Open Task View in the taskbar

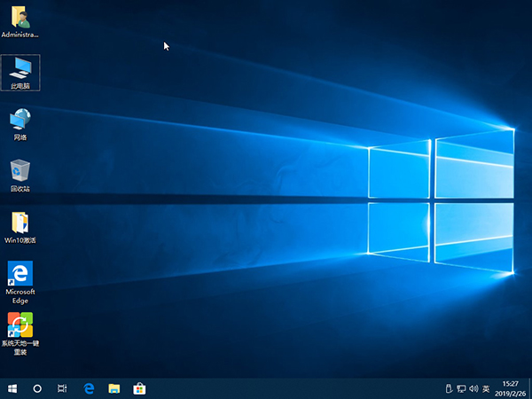click(62, 388)
